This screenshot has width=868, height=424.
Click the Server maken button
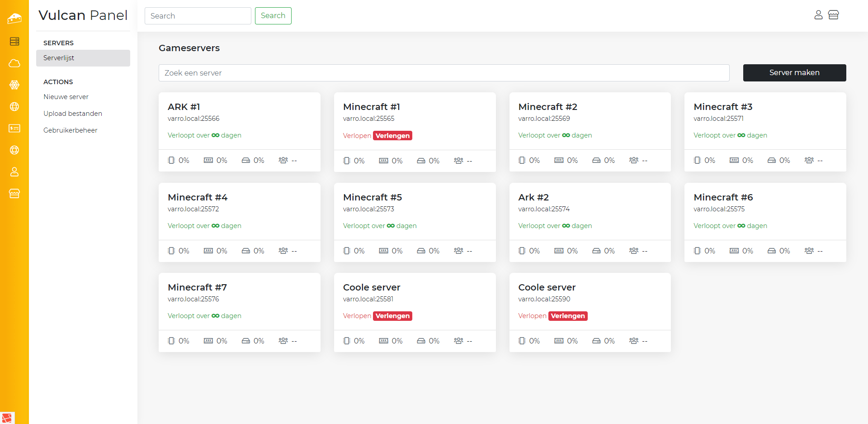click(794, 73)
